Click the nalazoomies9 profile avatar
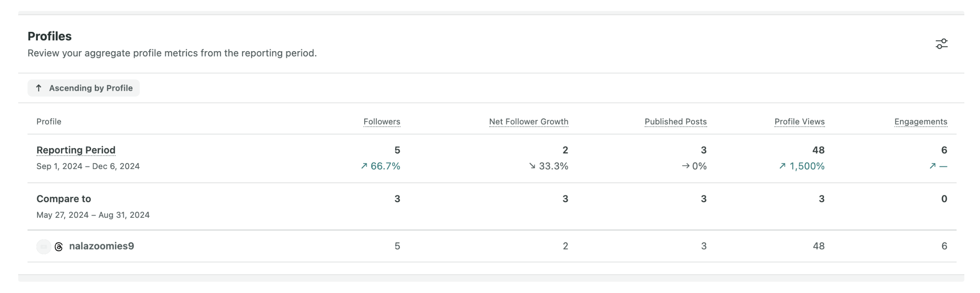980x293 pixels. (x=44, y=247)
